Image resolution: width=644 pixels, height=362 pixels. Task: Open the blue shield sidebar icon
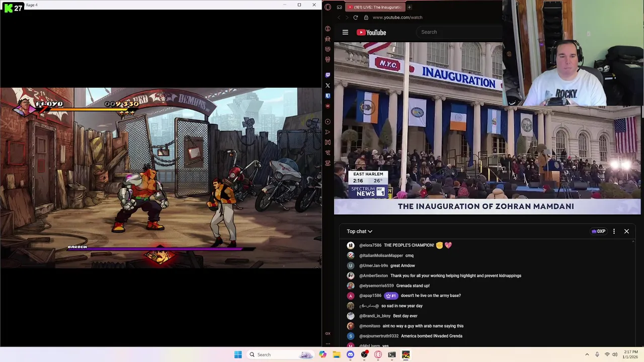tap(328, 96)
